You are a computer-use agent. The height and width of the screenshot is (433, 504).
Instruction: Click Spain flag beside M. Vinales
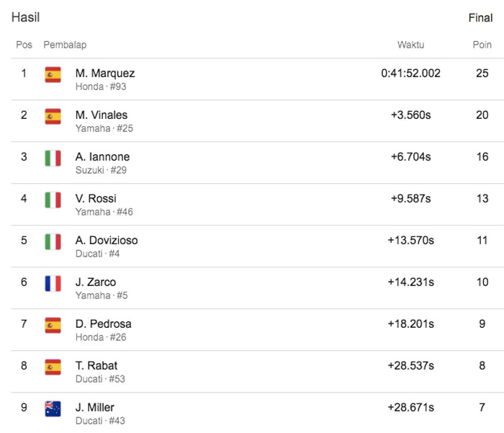(x=53, y=117)
